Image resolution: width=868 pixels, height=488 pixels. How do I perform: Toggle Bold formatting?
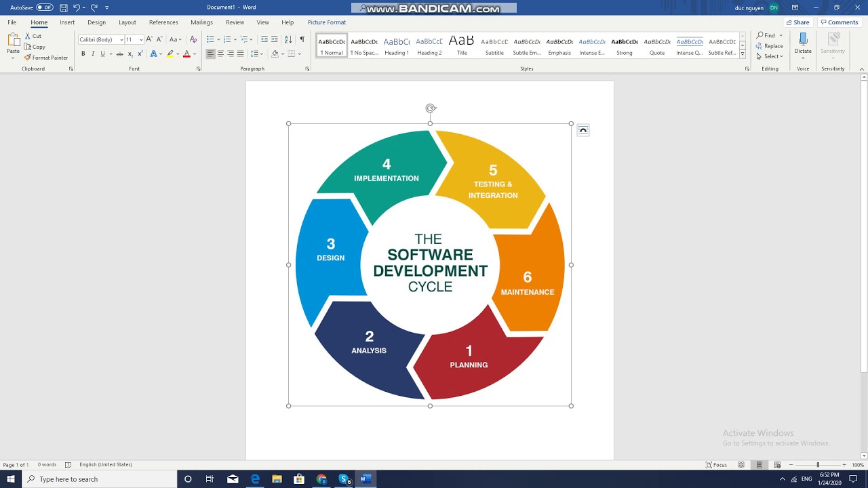[x=83, y=54]
